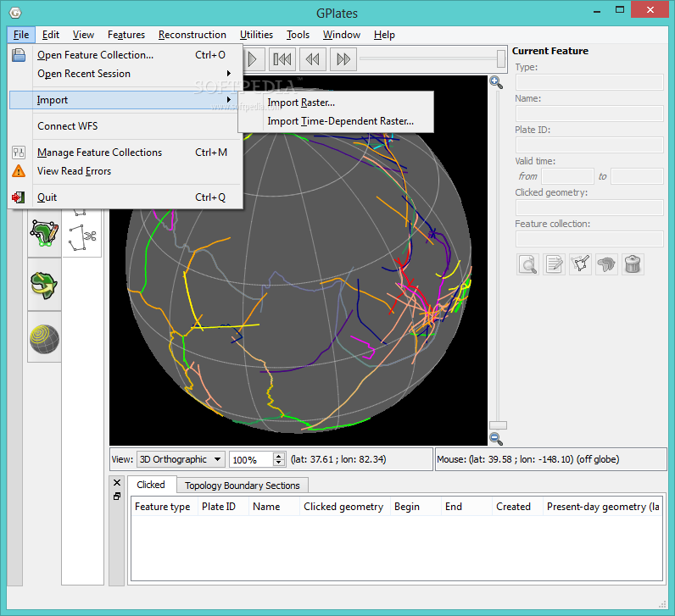This screenshot has width=675, height=616.
Task: Click the animation time slider handle
Action: click(x=500, y=59)
